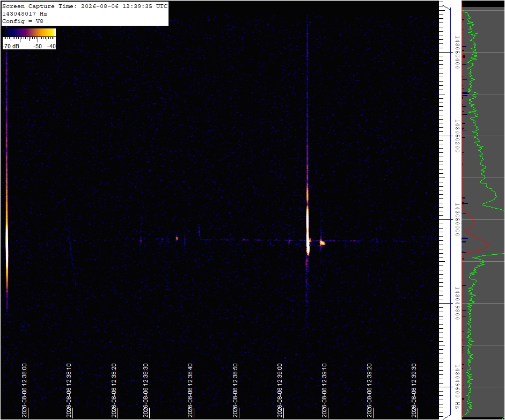The image size is (505, 420).
Task: Click the 143049600 Hz frequency axis label
Action: tap(457, 387)
